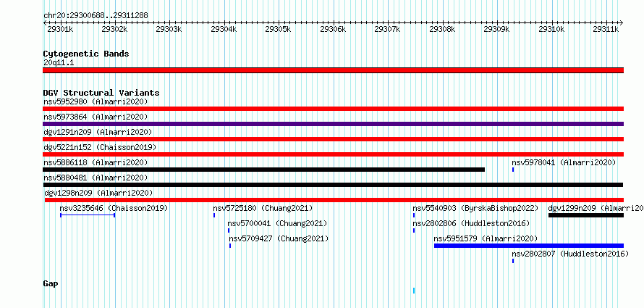Open the dgv5221n152 (Chaisson2019) variant label
This screenshot has height=308, width=644.
point(100,147)
